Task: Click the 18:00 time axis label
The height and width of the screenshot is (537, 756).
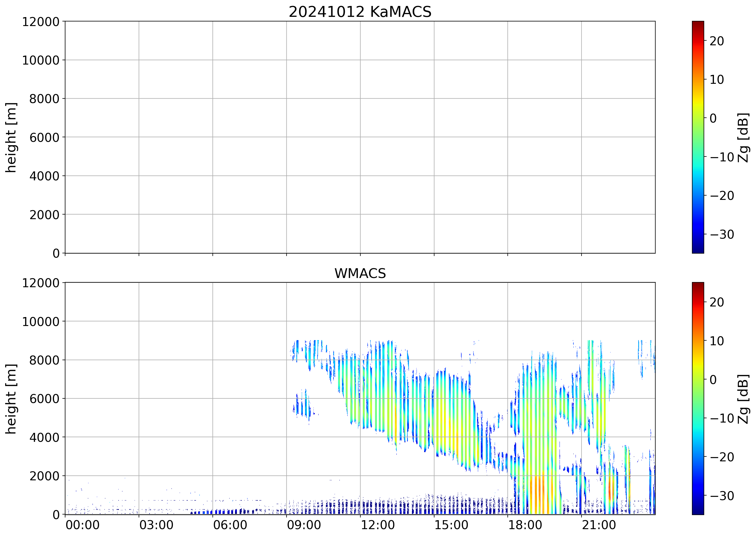Action: (525, 525)
